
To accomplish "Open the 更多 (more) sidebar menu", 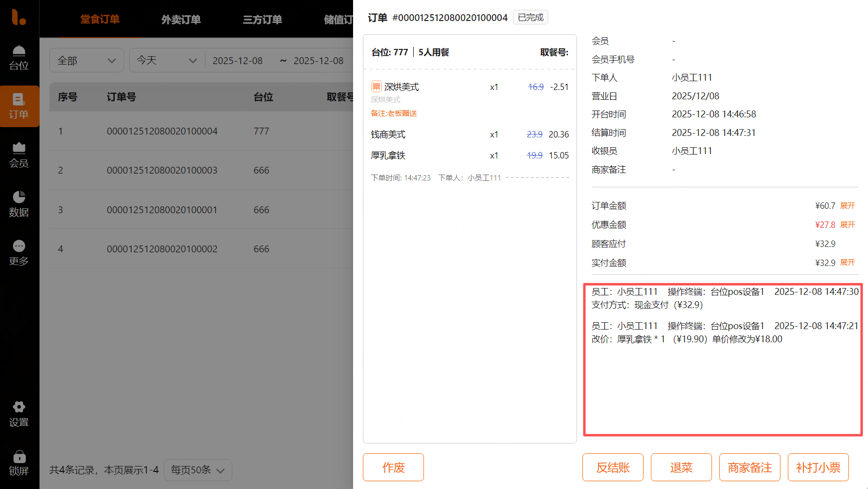I will (19, 253).
